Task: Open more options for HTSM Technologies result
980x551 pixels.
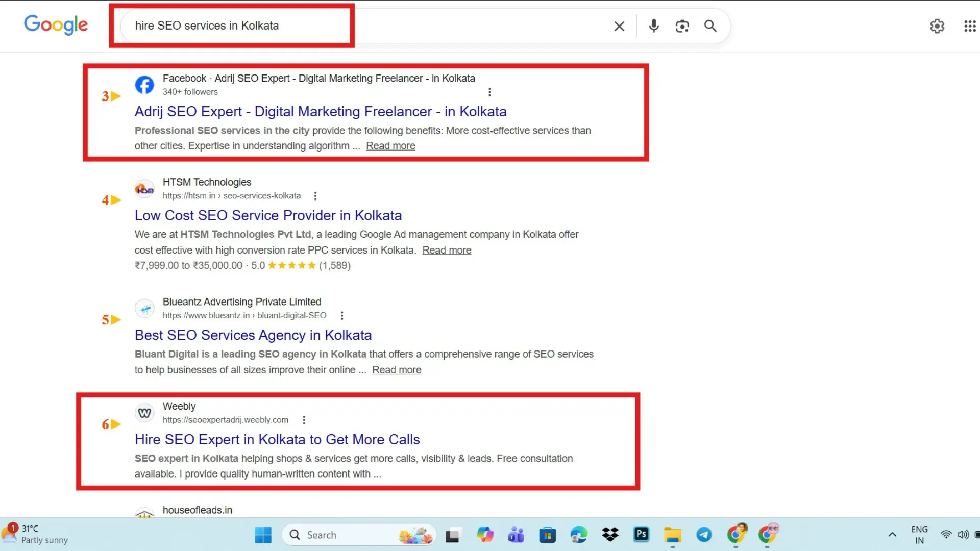Action: (x=315, y=196)
